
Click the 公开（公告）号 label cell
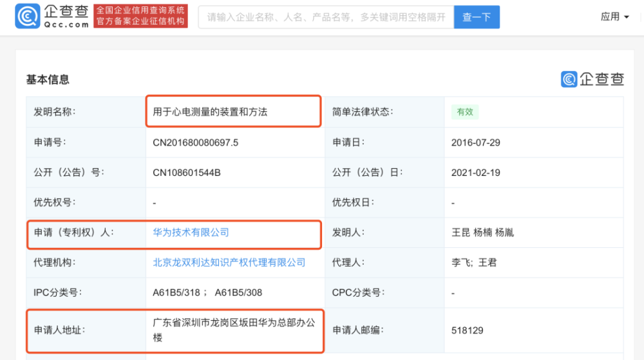[86, 173]
